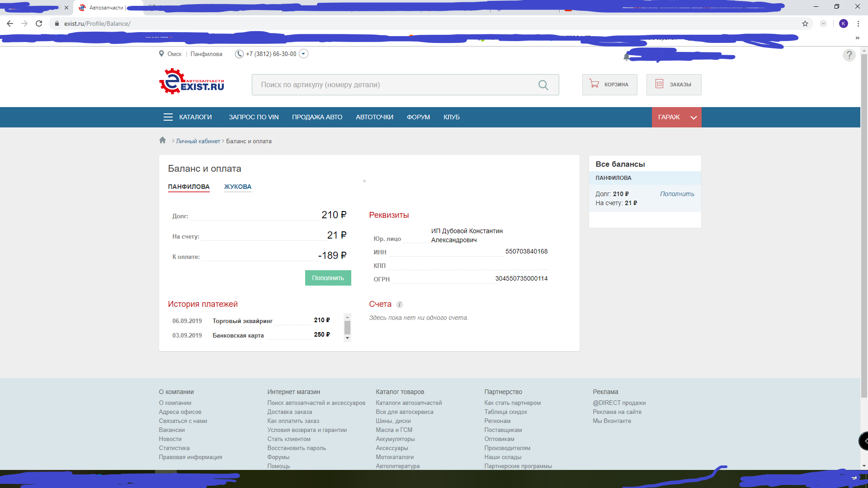
Task: Open Каталоги автозапчастей footer link
Action: coord(409,403)
